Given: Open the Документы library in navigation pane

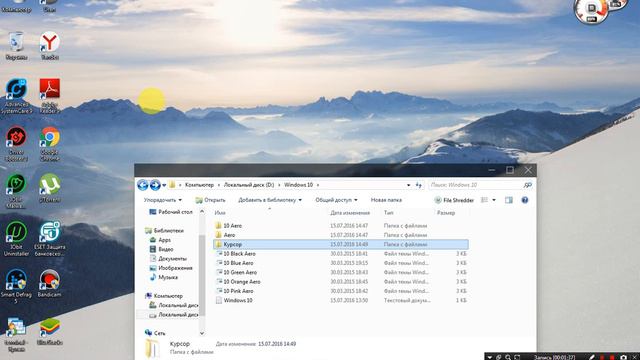Looking at the screenshot, I should (x=168, y=259).
